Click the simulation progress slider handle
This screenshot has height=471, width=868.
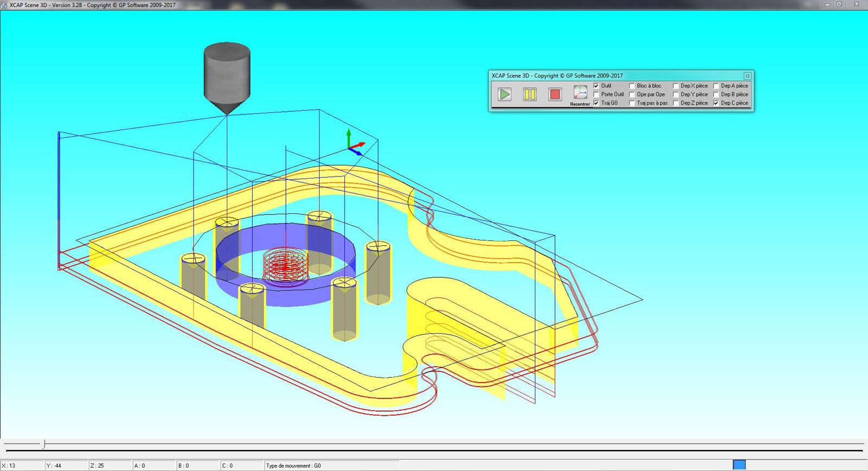44,444
